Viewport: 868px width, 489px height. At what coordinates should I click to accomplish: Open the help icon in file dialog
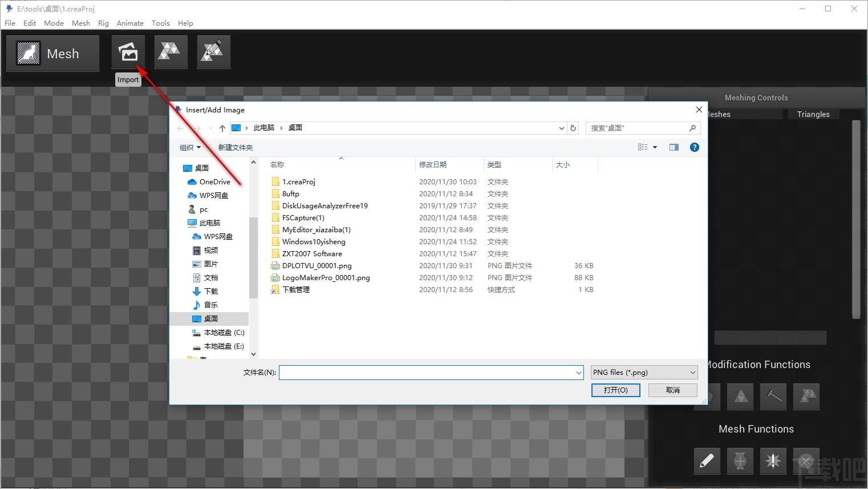694,147
